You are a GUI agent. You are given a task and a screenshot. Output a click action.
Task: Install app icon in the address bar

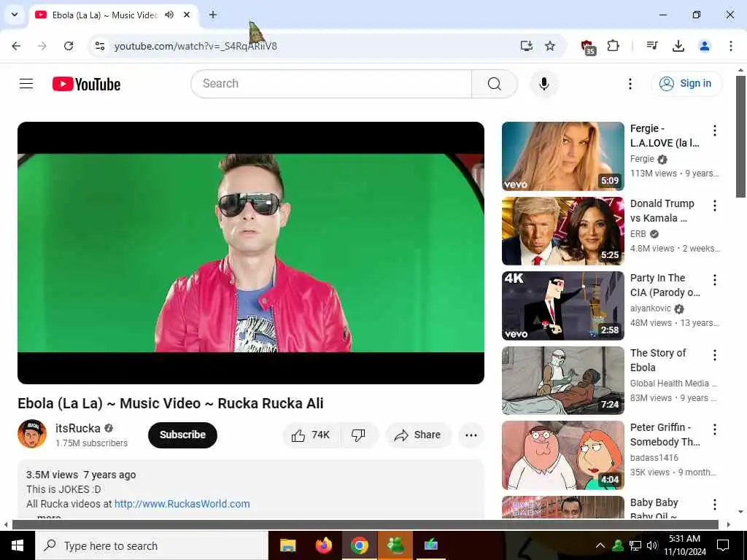pos(526,46)
